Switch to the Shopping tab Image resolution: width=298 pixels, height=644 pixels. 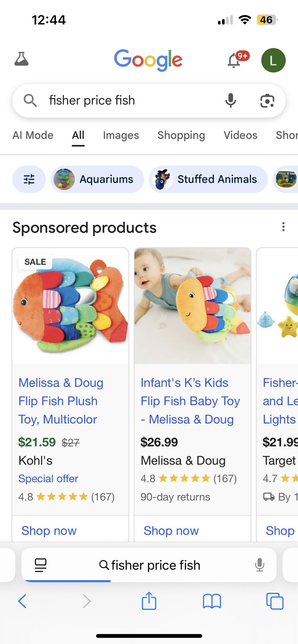[181, 135]
